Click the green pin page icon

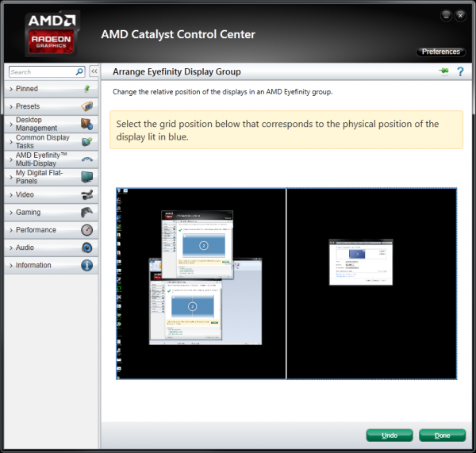(x=443, y=72)
